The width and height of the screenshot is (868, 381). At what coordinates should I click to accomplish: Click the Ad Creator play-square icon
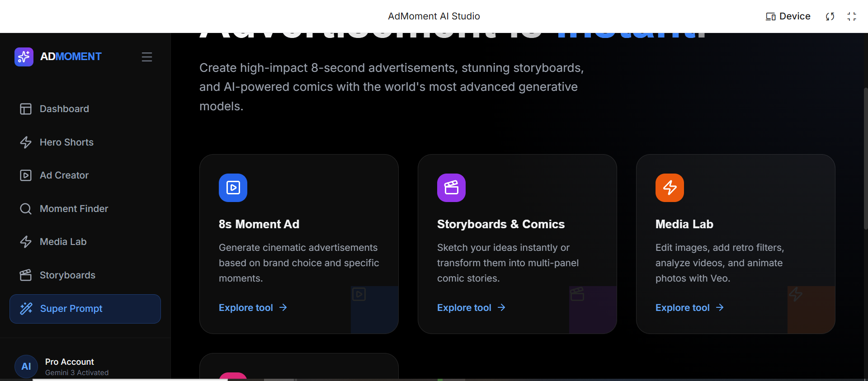coord(26,175)
